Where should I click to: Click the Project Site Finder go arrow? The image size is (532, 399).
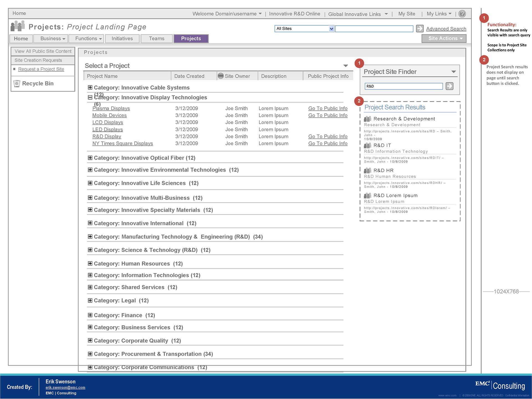coord(449,86)
